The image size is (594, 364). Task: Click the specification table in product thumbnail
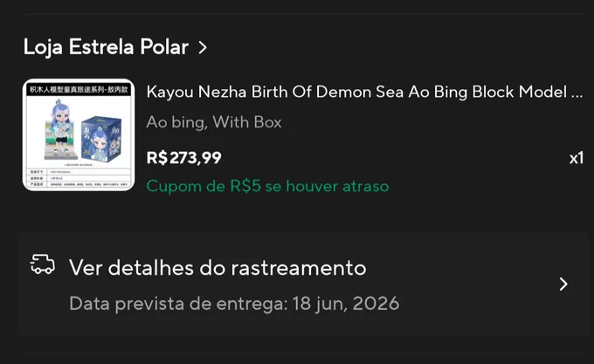[79, 178]
